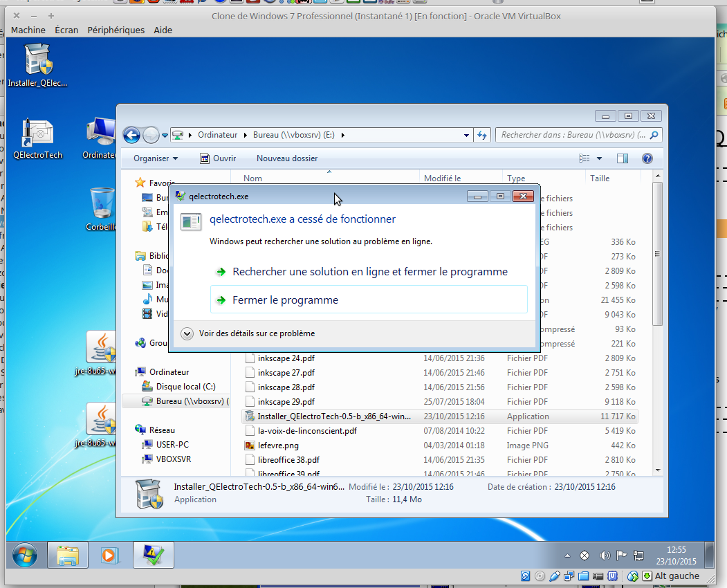Open the Organiser dropdown menu

coord(156,158)
